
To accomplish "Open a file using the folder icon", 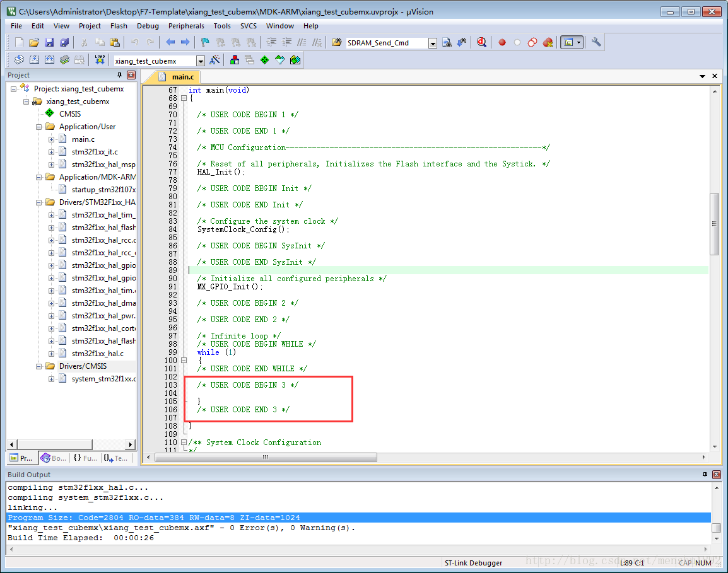I will click(34, 42).
